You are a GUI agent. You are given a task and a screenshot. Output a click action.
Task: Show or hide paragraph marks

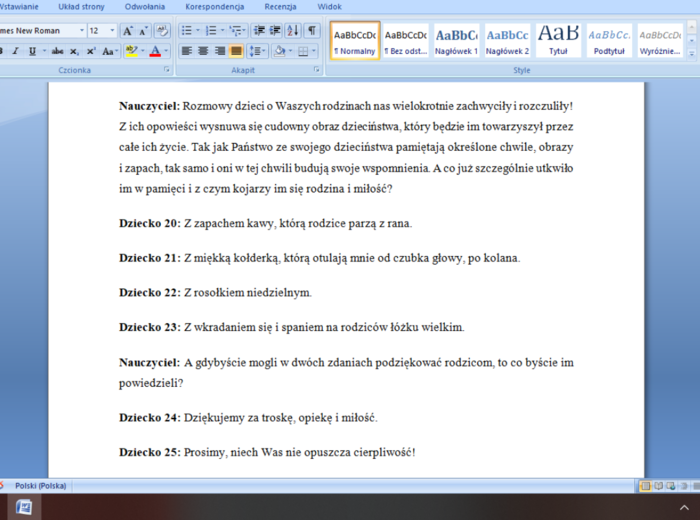pyautogui.click(x=313, y=31)
